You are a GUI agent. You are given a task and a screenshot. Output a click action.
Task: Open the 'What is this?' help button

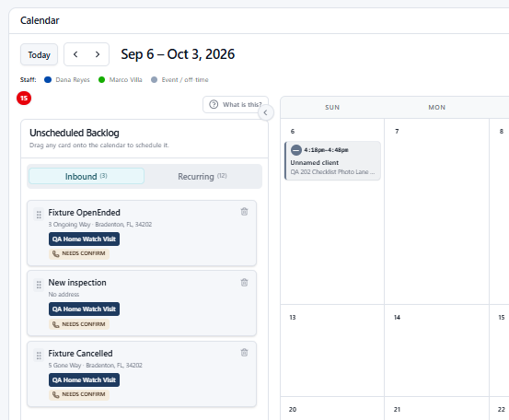pyautogui.click(x=236, y=105)
